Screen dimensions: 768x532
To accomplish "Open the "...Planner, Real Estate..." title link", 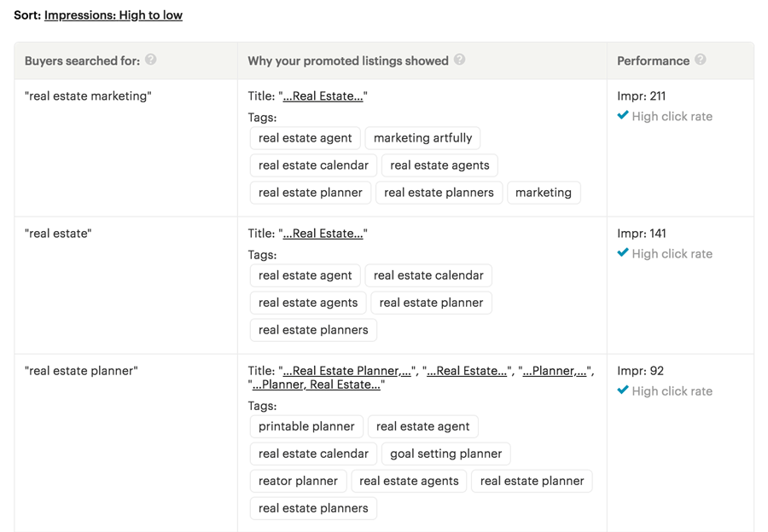I will 316,385.
